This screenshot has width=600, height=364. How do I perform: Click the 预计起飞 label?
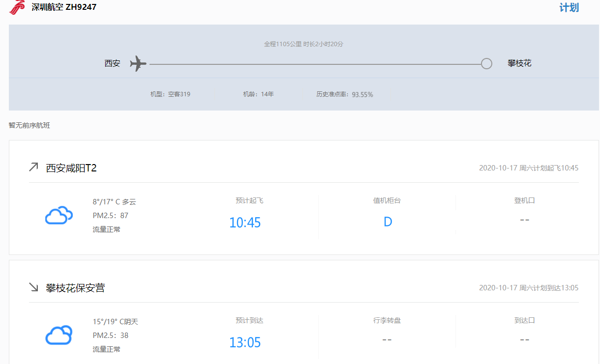pyautogui.click(x=249, y=200)
